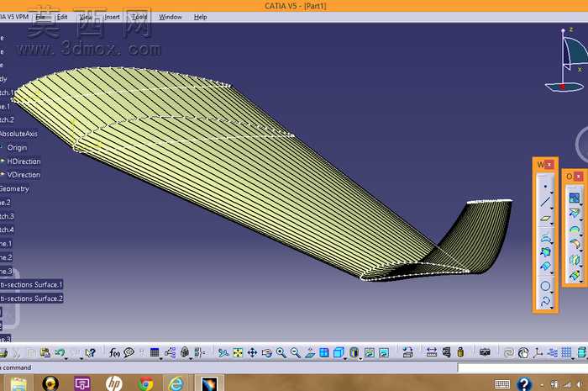588x391 pixels.
Task: Expand the isometric view mode dropdown arrow
Action: (345, 358)
